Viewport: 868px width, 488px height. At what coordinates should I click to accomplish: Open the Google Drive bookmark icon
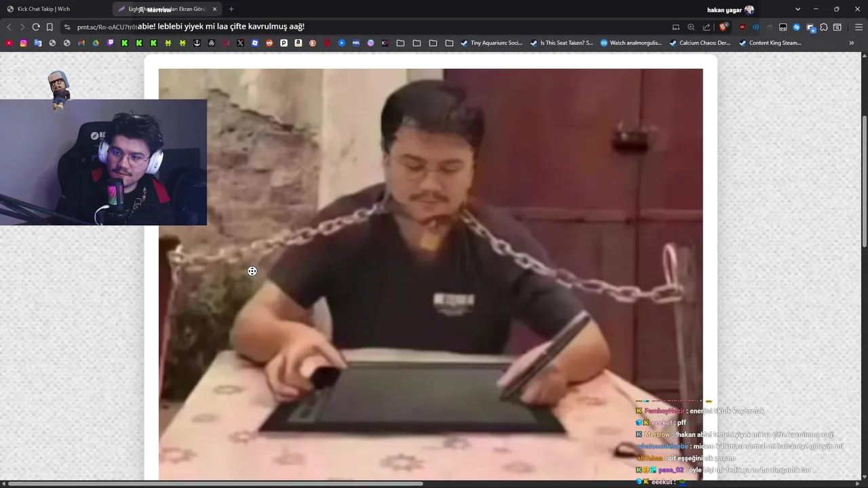coord(96,43)
